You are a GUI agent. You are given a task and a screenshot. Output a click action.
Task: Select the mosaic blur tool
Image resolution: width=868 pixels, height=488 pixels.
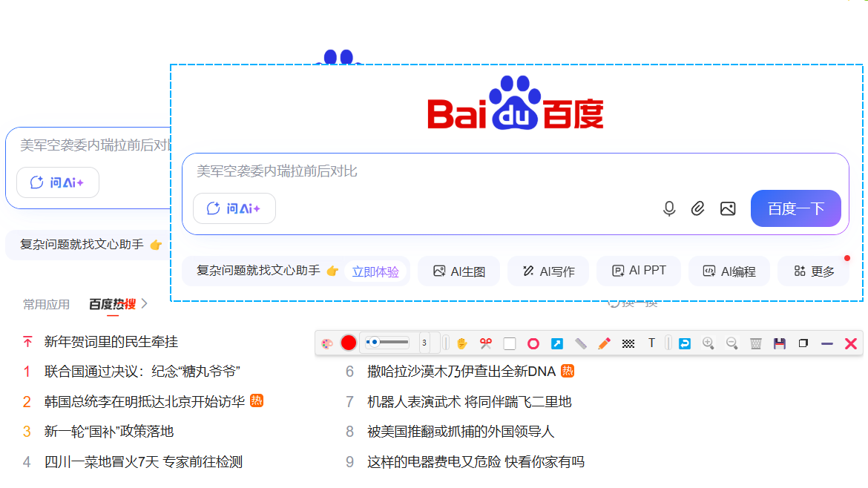[628, 343]
